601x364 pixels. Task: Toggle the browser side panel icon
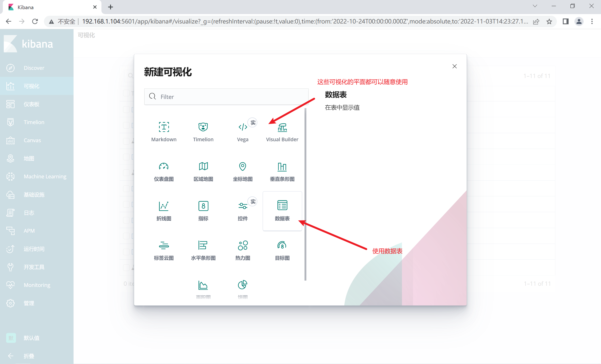pos(566,21)
